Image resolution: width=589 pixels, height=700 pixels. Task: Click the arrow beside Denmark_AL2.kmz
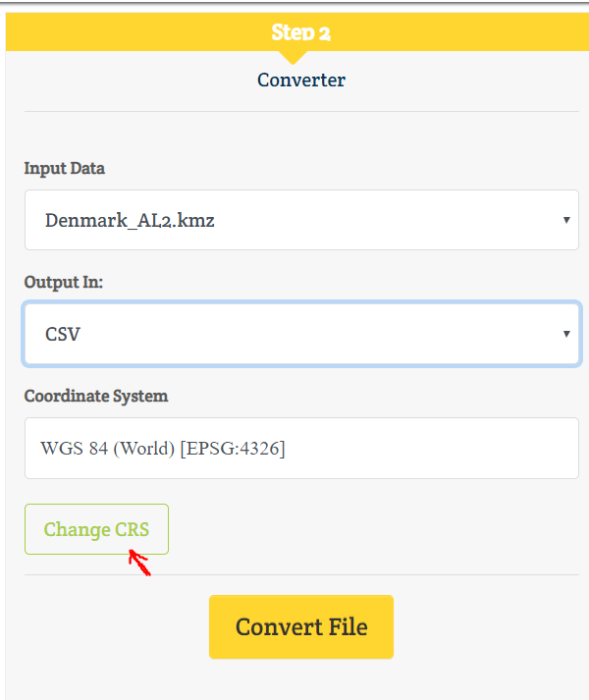click(x=566, y=220)
